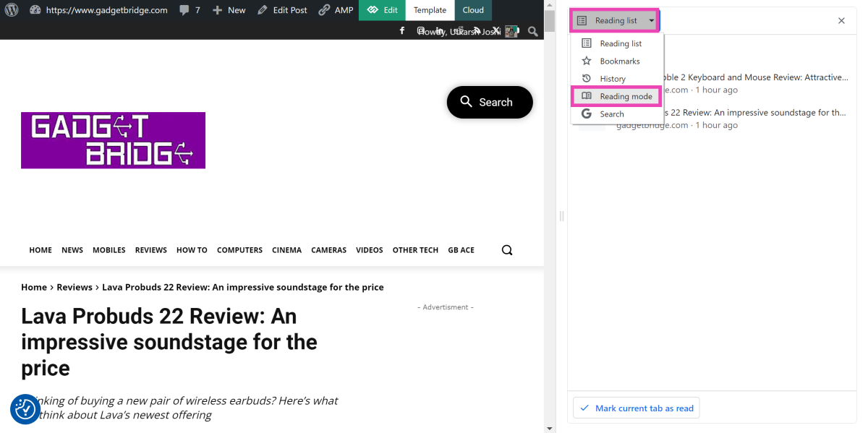The image size is (868, 433).
Task: Select Reading mode from side panel menu
Action: 617,96
